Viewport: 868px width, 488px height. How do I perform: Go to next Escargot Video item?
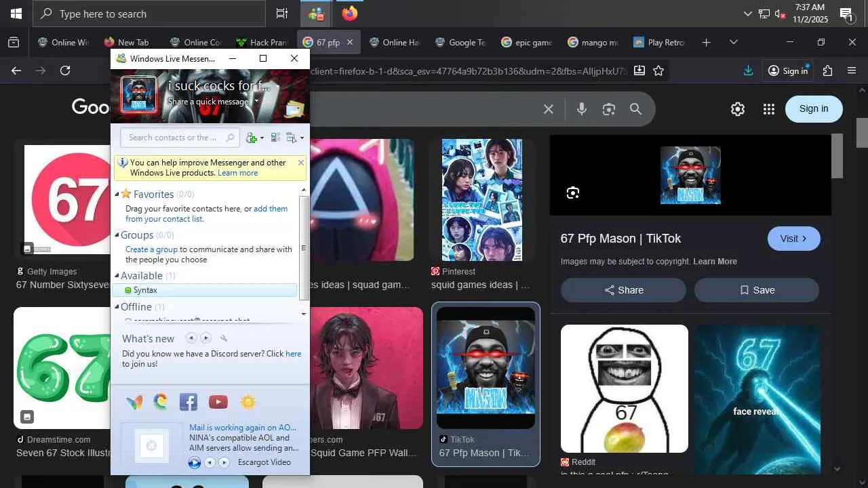click(x=224, y=463)
